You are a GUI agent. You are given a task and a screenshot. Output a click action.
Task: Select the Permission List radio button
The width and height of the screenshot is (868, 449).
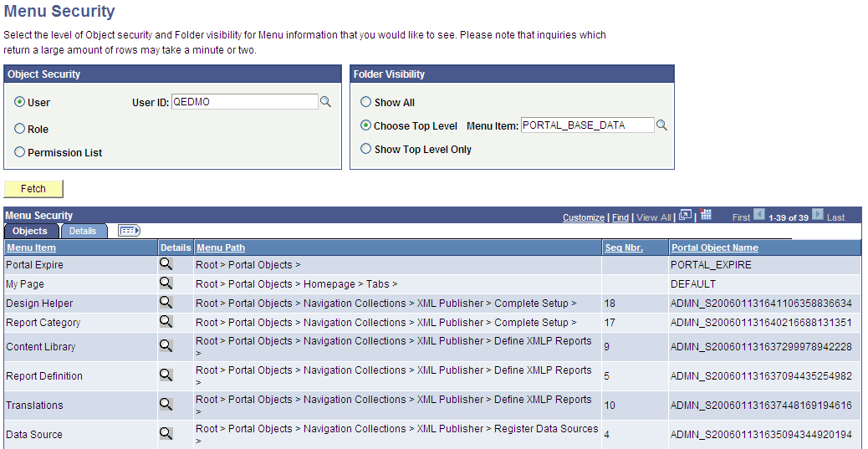click(20, 151)
